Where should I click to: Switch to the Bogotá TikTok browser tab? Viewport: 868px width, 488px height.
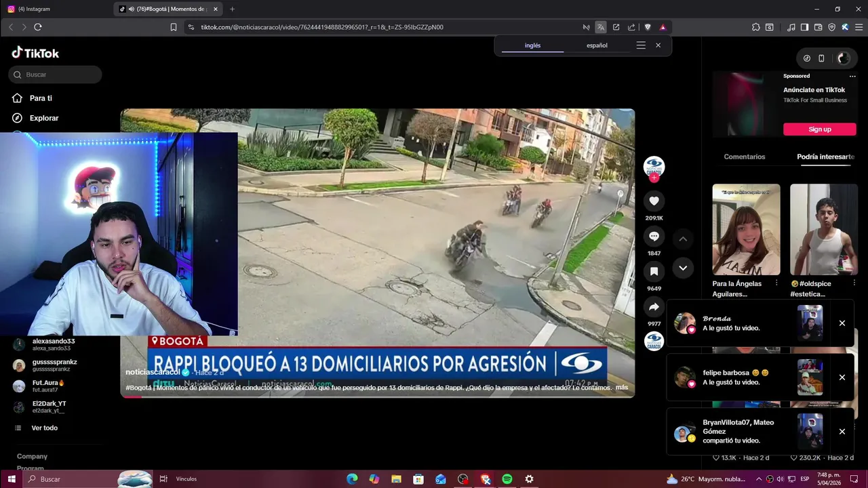[168, 9]
